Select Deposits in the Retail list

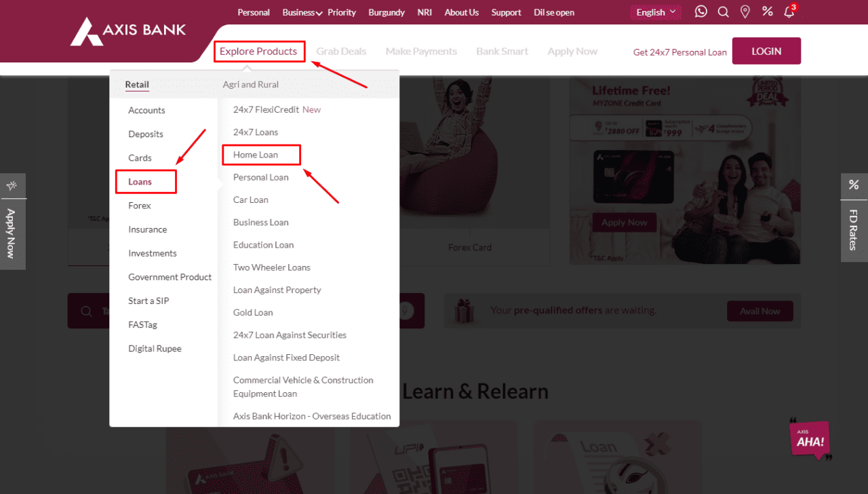(146, 134)
